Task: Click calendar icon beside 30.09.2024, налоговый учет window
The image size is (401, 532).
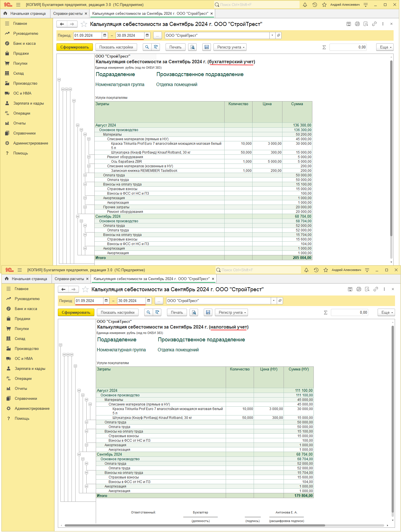Action: click(148, 301)
